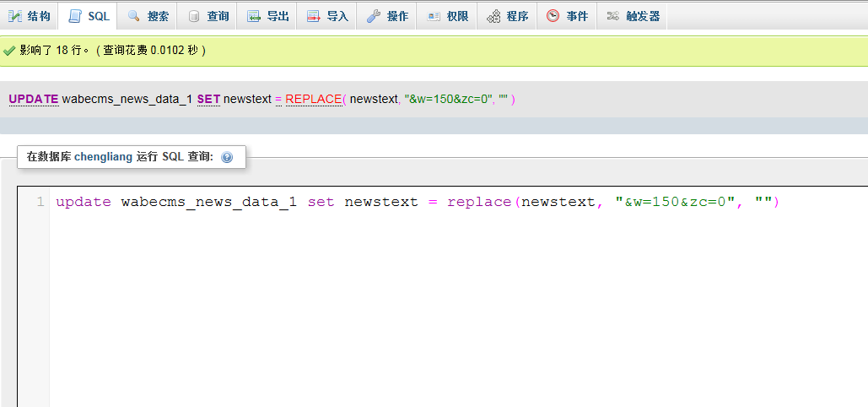Click the red REPLACE function link
The height and width of the screenshot is (407, 868).
pos(313,99)
